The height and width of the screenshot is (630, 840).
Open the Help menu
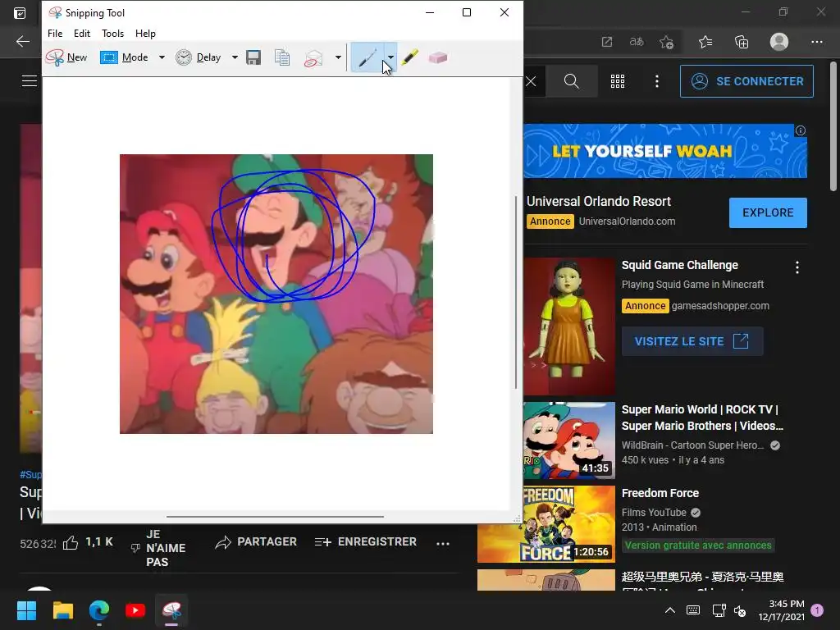pyautogui.click(x=145, y=33)
